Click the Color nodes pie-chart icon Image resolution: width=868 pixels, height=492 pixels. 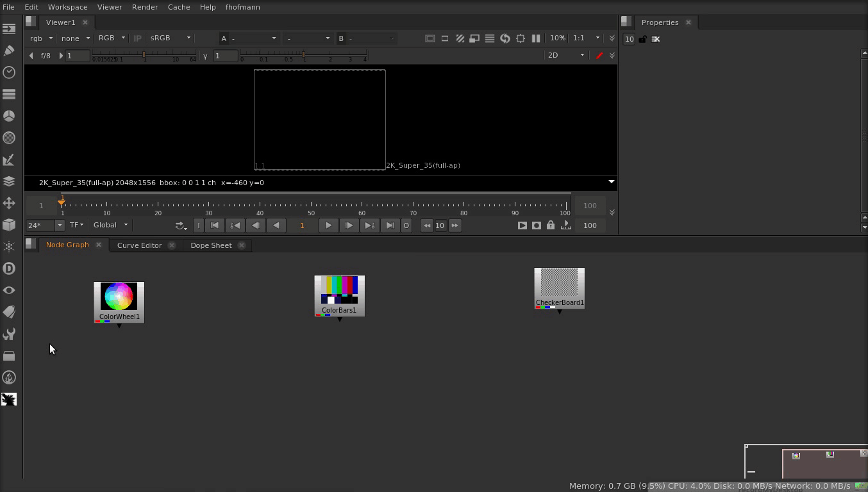[x=9, y=116]
